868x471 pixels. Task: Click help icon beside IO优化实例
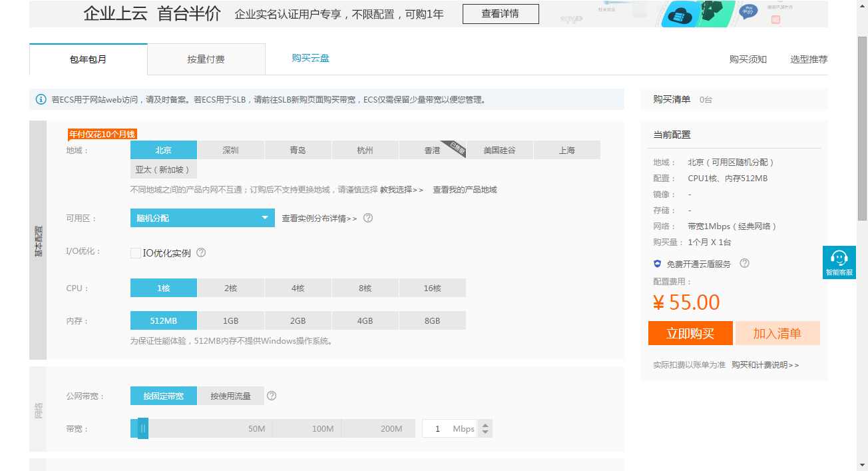pos(201,252)
